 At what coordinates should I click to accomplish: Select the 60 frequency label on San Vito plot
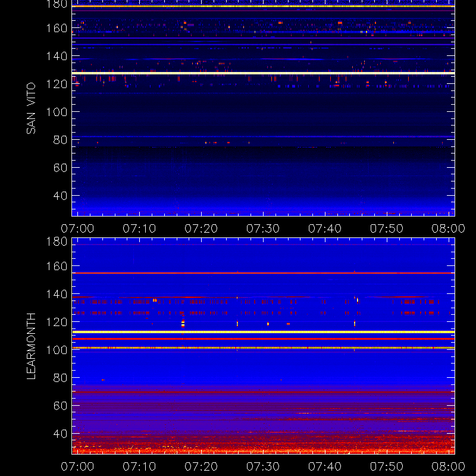(x=60, y=168)
